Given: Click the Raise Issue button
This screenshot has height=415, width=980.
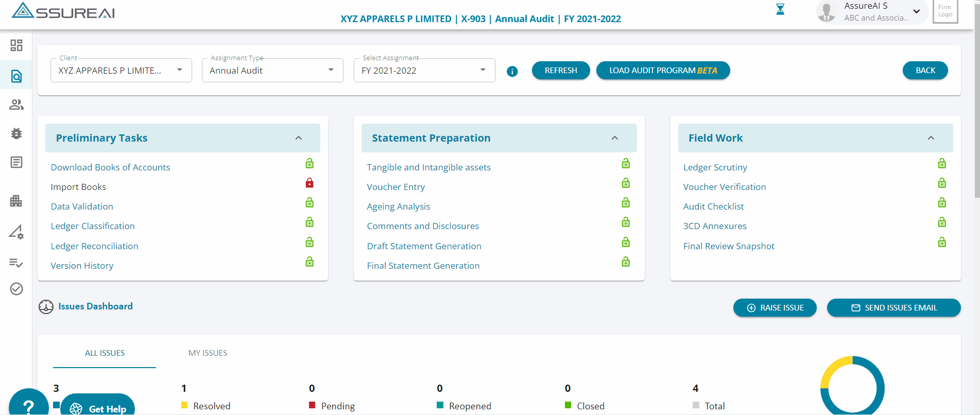Looking at the screenshot, I should [775, 308].
